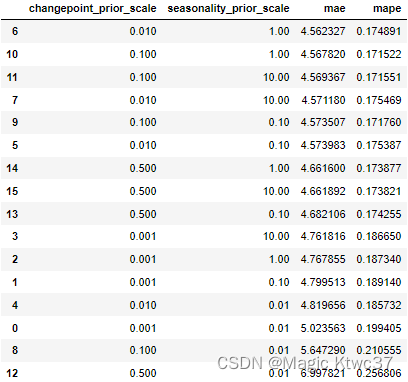Click seasonality value 10.00 in row 11
Image resolution: width=408 pixels, height=382 pixels.
[x=276, y=77]
